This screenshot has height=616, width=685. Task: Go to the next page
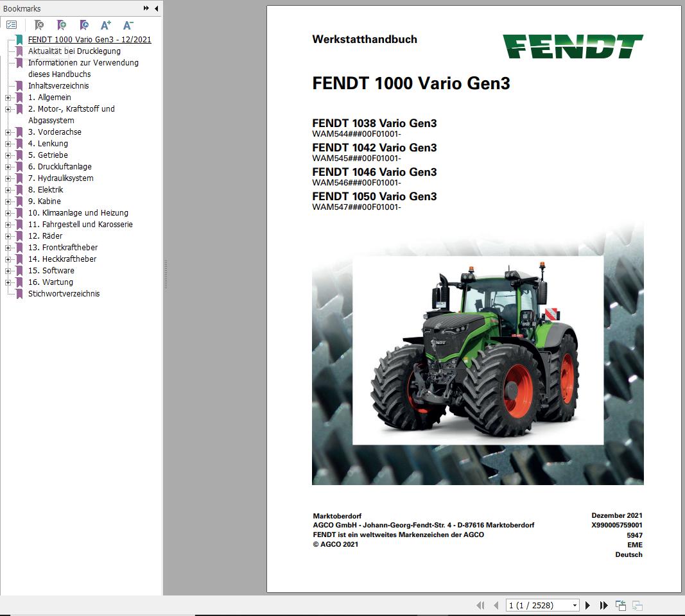click(x=587, y=605)
